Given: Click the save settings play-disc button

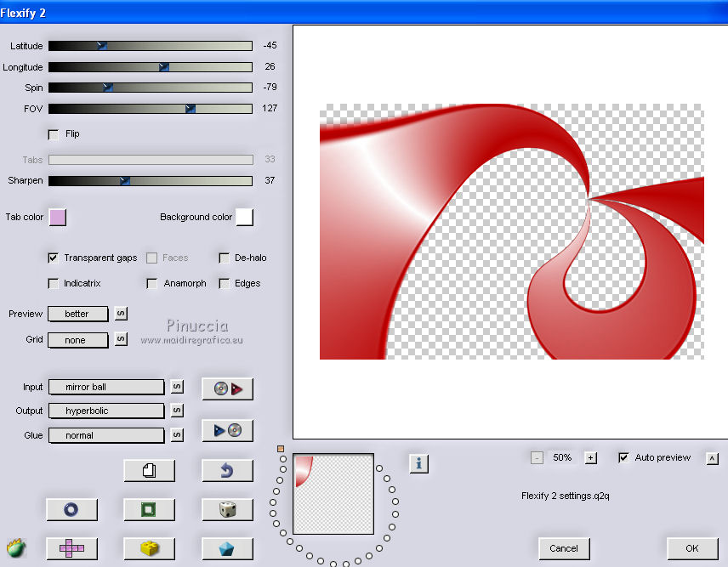Looking at the screenshot, I should click(x=228, y=431).
